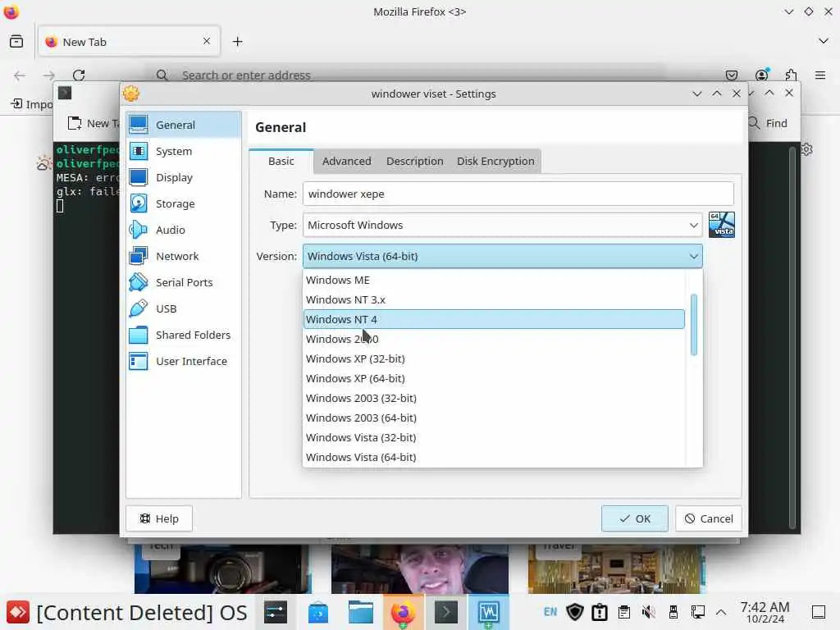Confirm settings with OK button
This screenshot has width=840, height=630.
(634, 518)
